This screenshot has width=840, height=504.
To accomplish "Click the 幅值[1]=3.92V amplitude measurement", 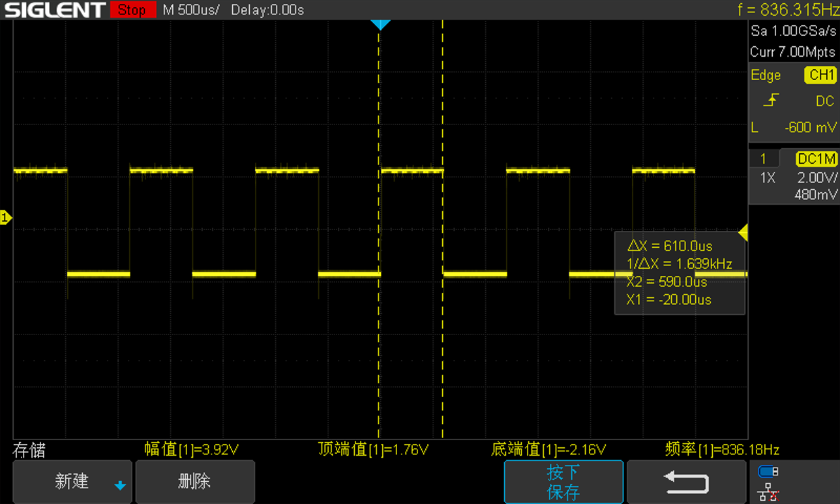I will tap(192, 449).
